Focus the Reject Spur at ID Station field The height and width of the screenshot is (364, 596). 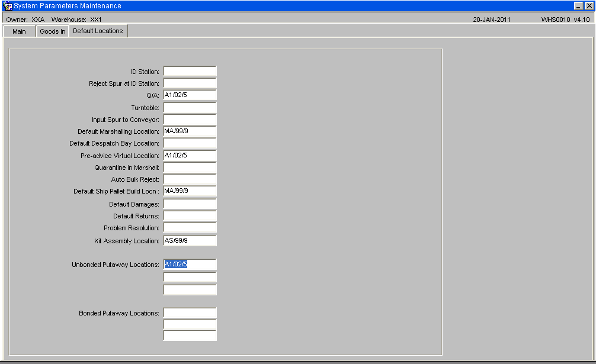(x=190, y=83)
